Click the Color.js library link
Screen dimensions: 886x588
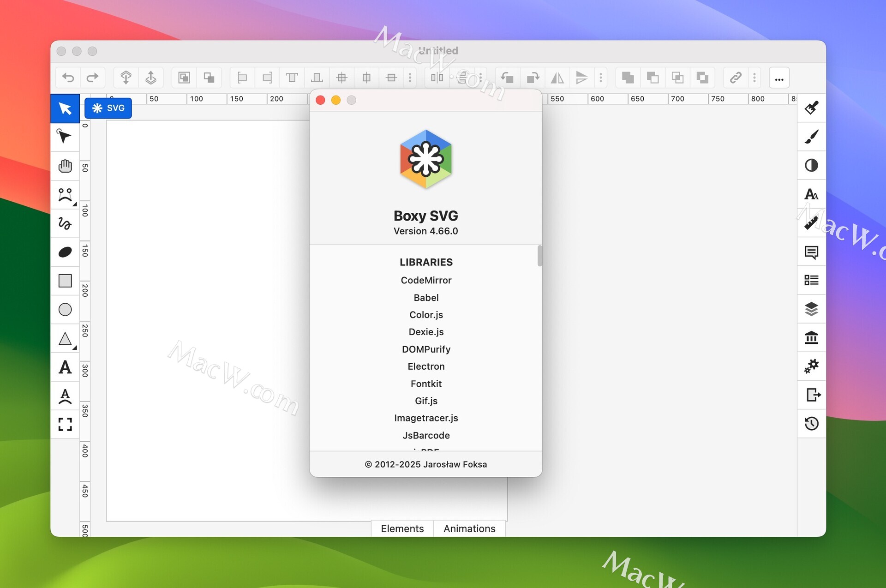pos(426,315)
